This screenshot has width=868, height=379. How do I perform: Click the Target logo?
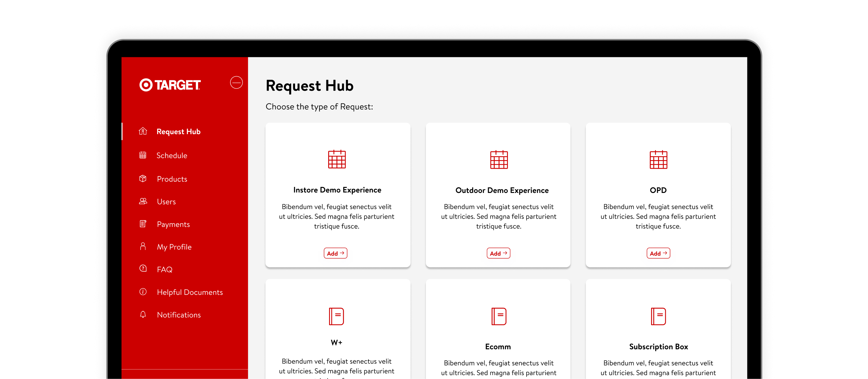click(170, 85)
